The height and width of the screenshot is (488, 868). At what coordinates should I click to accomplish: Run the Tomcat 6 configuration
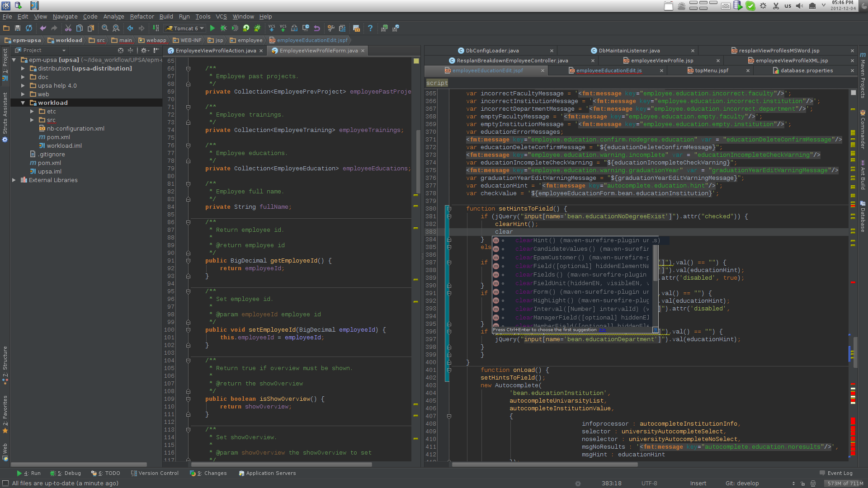pos(212,28)
